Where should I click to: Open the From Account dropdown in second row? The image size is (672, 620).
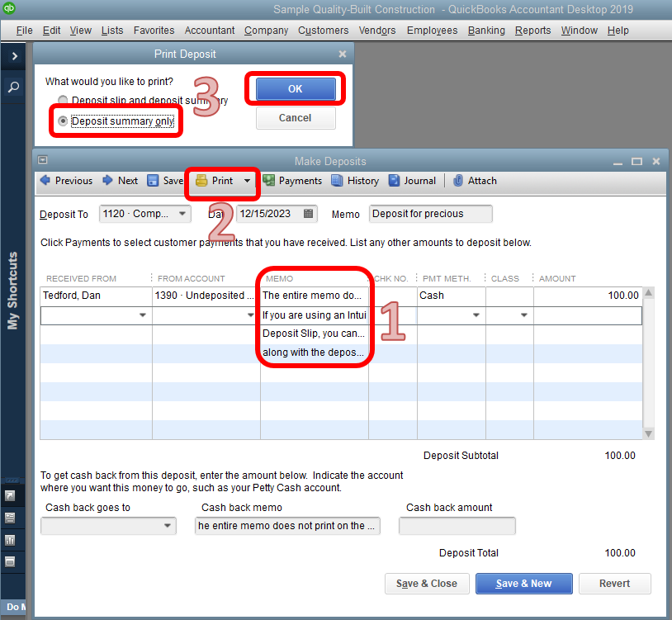251,315
